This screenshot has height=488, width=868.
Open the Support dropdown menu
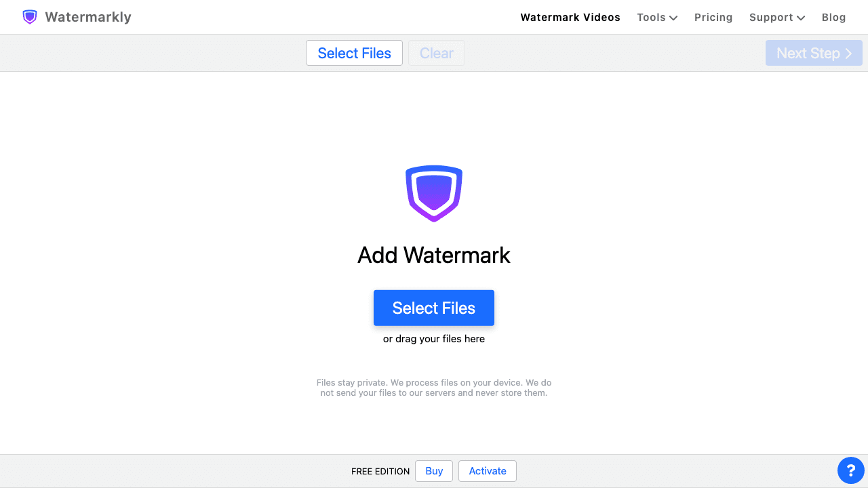coord(776,17)
